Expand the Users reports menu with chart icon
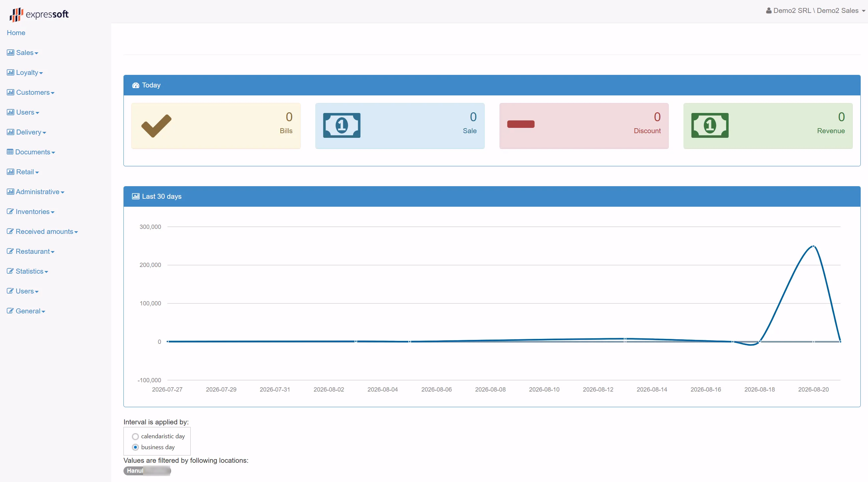The height and width of the screenshot is (482, 868). click(x=23, y=112)
